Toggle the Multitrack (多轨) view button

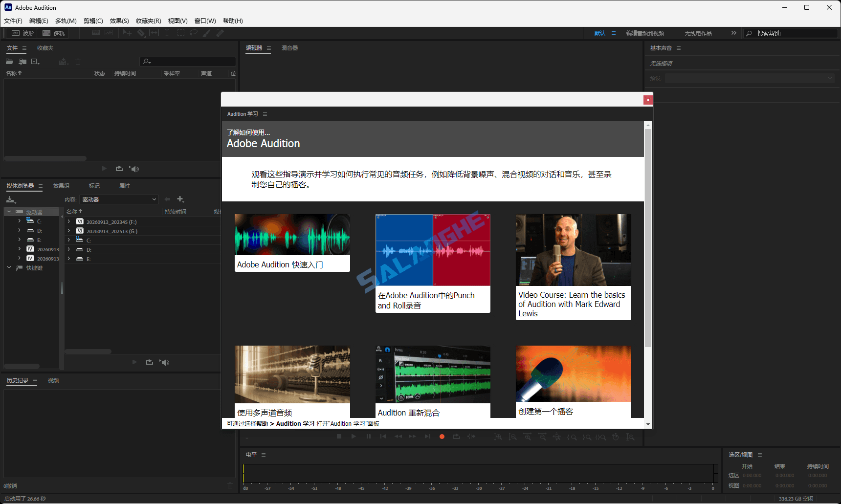[53, 33]
